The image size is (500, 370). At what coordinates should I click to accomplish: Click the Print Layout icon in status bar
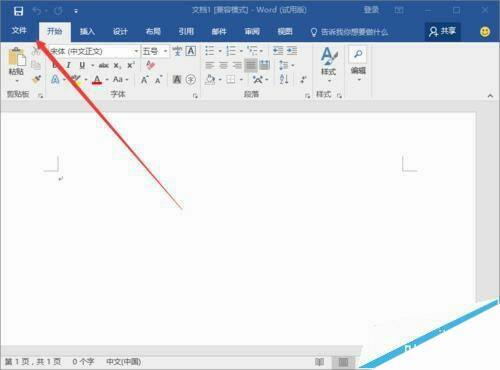pyautogui.click(x=343, y=362)
